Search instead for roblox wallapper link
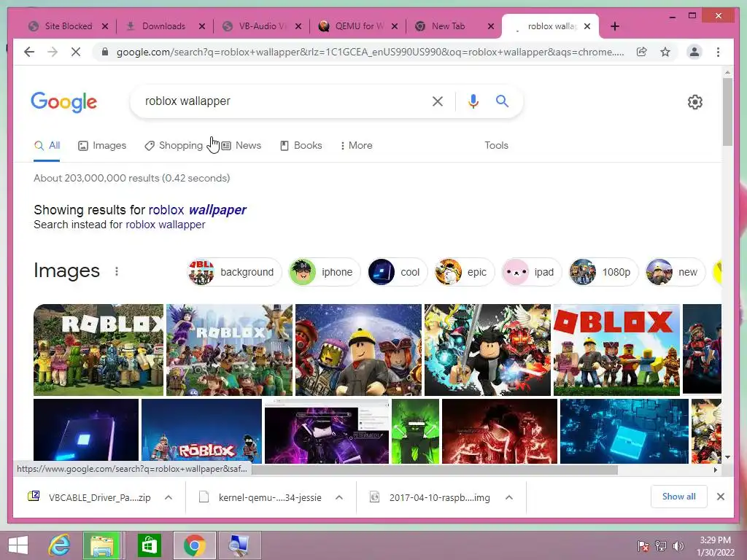This screenshot has width=747, height=560. pyautogui.click(x=166, y=225)
